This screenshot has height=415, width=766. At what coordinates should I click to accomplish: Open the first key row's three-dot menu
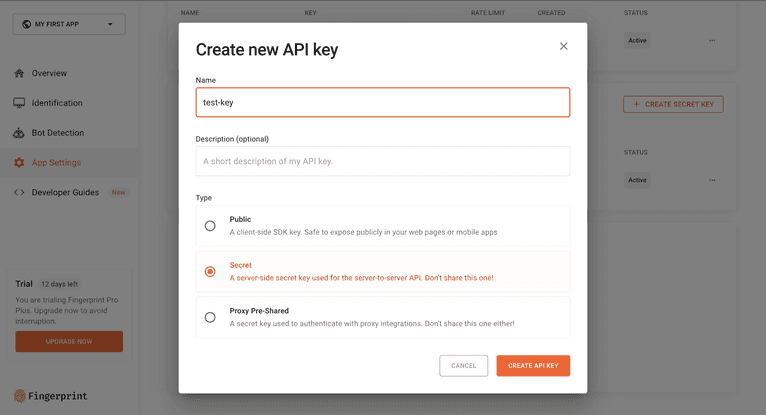pos(712,40)
